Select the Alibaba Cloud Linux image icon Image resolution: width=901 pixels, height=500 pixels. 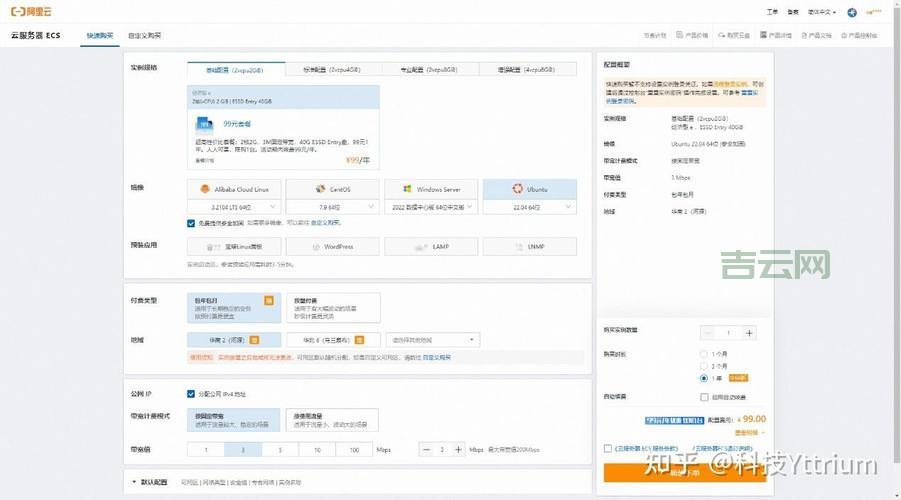coord(205,189)
